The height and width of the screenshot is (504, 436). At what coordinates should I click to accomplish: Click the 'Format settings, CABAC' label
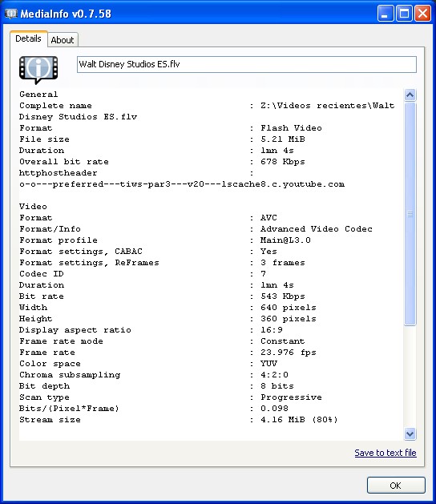pos(81,252)
